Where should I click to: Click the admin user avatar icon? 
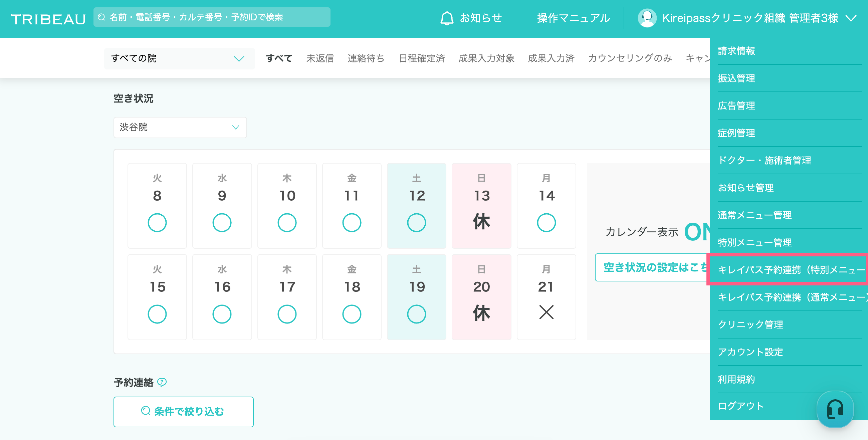click(x=647, y=18)
